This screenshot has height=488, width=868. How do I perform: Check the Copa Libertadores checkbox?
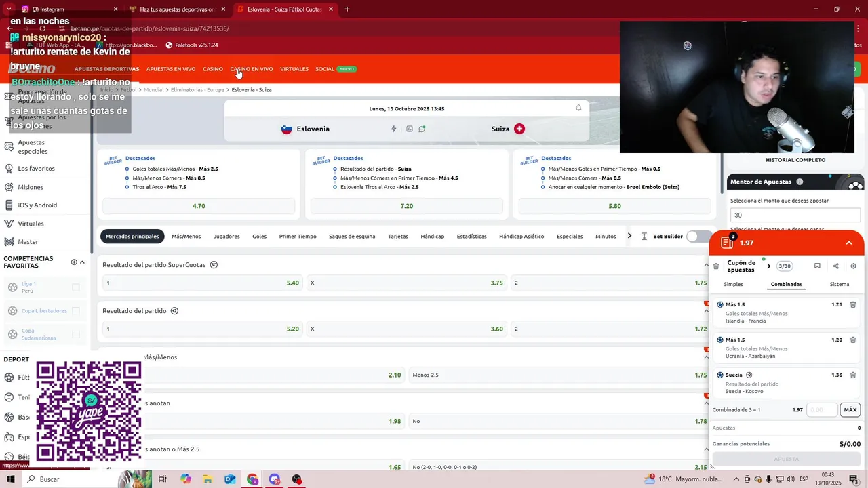tap(76, 311)
